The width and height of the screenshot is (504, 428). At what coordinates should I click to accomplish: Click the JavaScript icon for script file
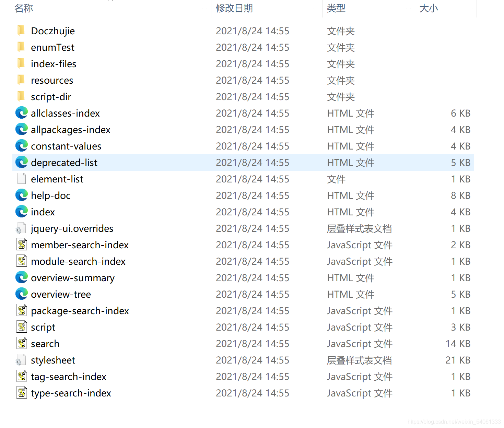(x=22, y=327)
